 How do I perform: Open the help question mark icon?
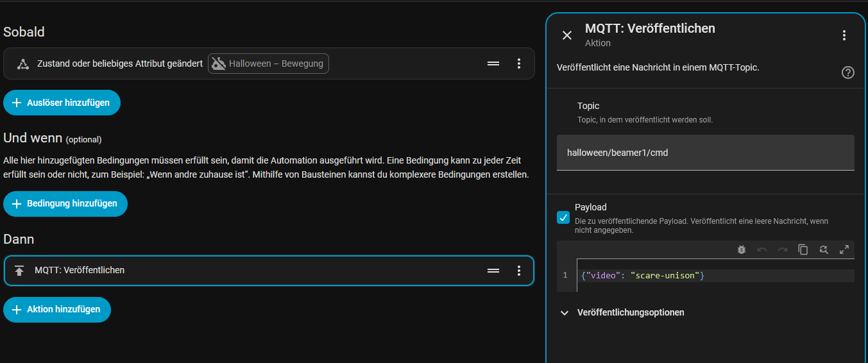[848, 72]
